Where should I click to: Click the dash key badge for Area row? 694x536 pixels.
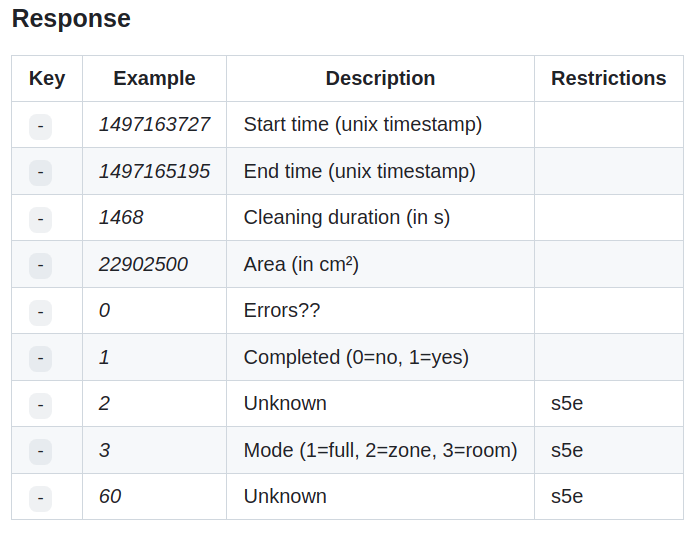[40, 266]
